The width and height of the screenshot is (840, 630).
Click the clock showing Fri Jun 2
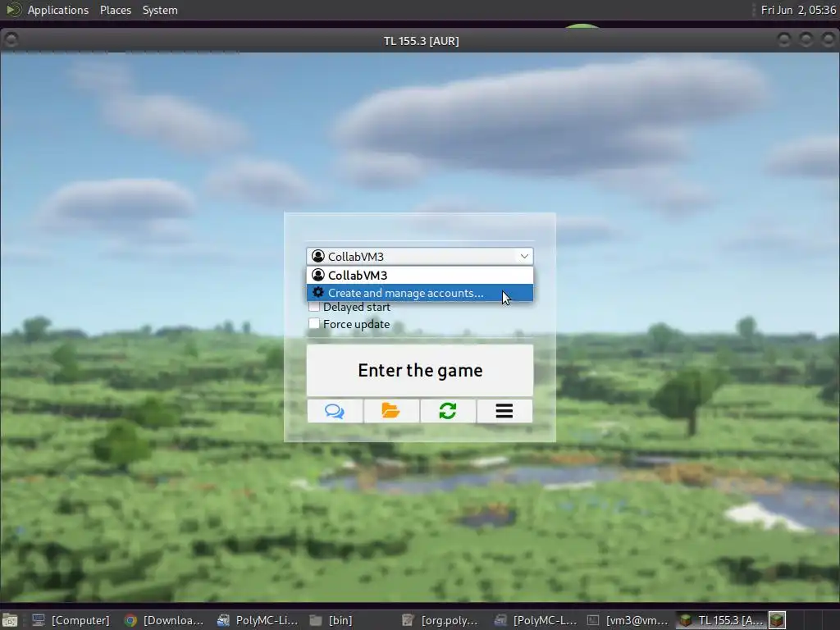click(798, 10)
